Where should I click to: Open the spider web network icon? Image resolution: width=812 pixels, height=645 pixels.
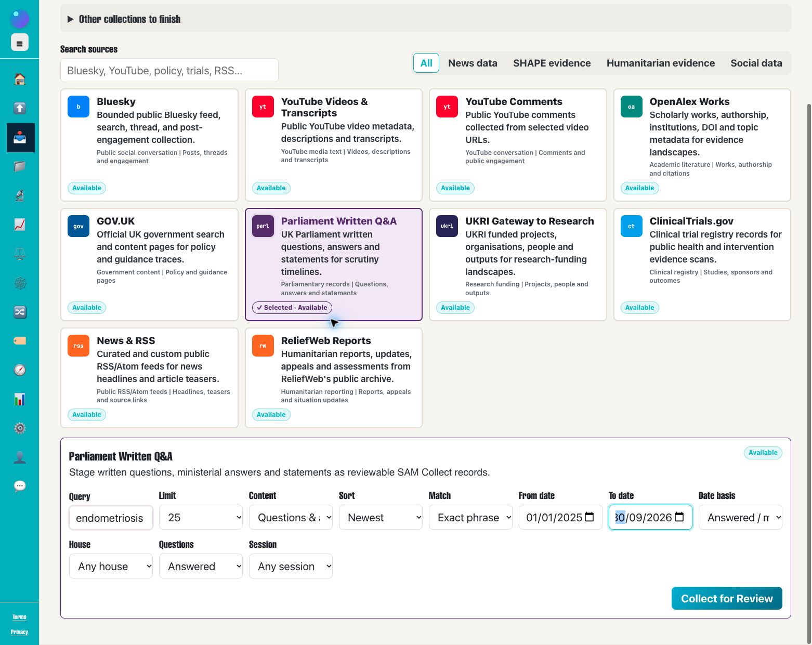(x=20, y=283)
